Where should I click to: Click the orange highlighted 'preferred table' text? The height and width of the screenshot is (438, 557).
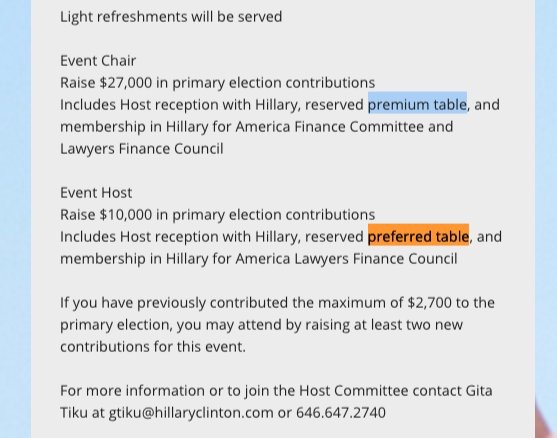coord(418,236)
